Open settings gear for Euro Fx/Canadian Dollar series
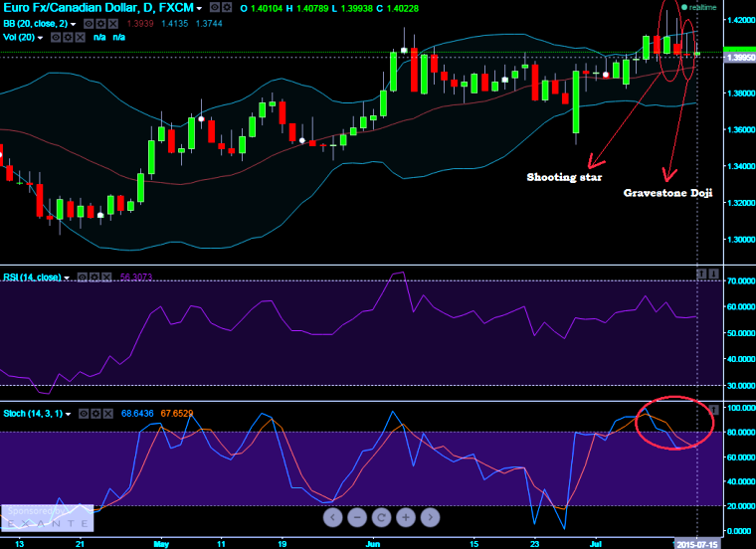 tap(227, 8)
